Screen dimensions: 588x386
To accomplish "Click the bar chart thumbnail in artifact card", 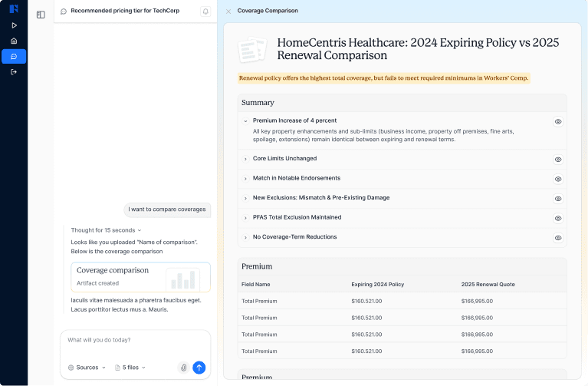I will point(183,279).
